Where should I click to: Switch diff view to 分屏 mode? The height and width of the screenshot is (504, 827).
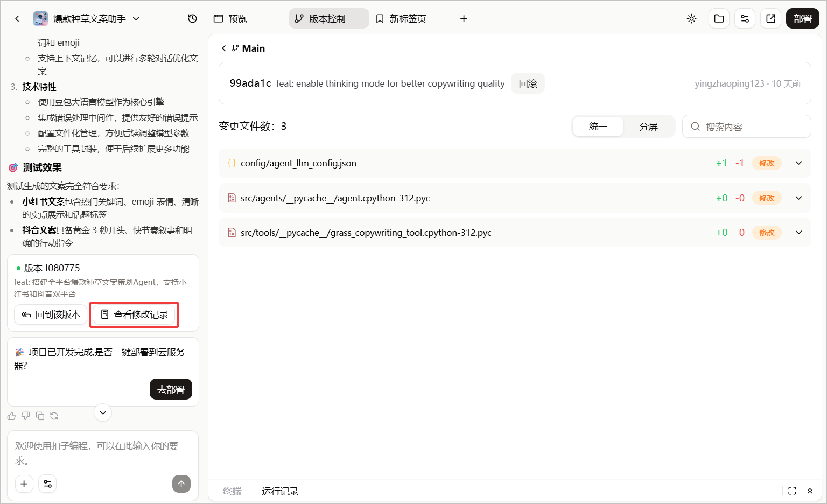[648, 127]
